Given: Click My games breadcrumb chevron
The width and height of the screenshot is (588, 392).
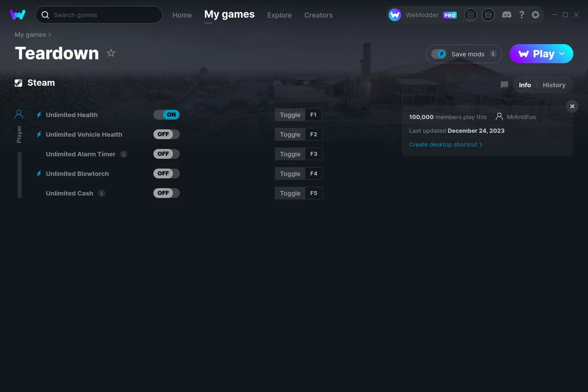Looking at the screenshot, I should point(49,35).
